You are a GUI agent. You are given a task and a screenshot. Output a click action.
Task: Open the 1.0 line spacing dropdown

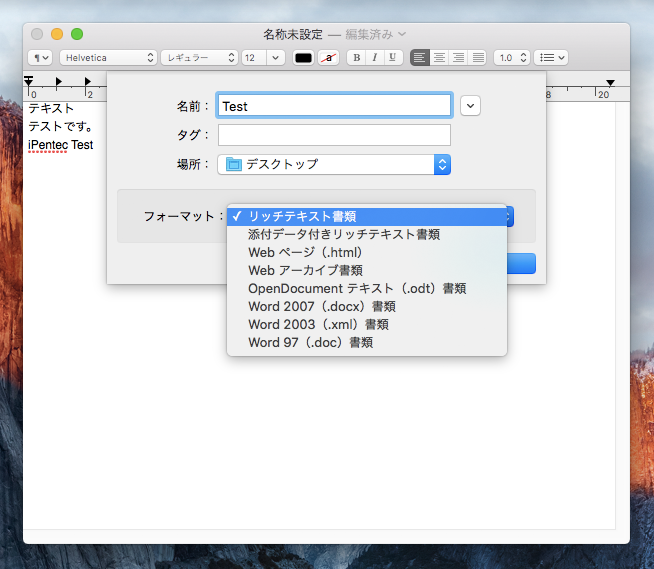point(512,58)
